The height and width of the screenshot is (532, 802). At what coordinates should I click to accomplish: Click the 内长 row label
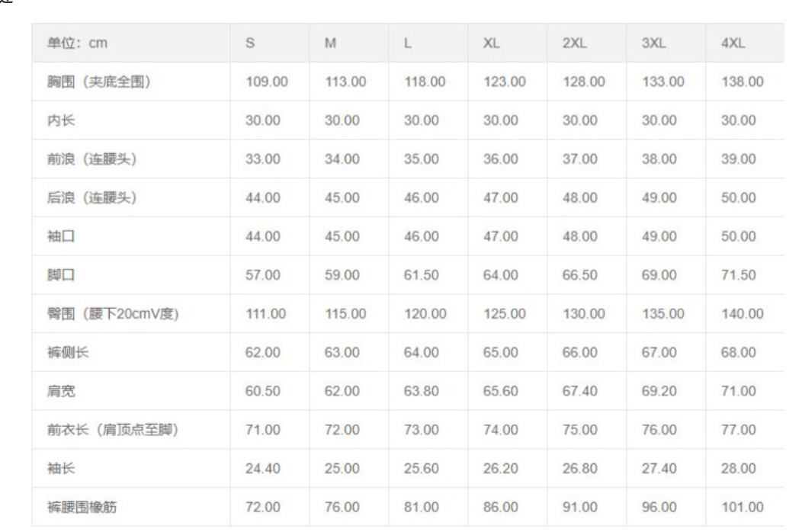pyautogui.click(x=61, y=120)
